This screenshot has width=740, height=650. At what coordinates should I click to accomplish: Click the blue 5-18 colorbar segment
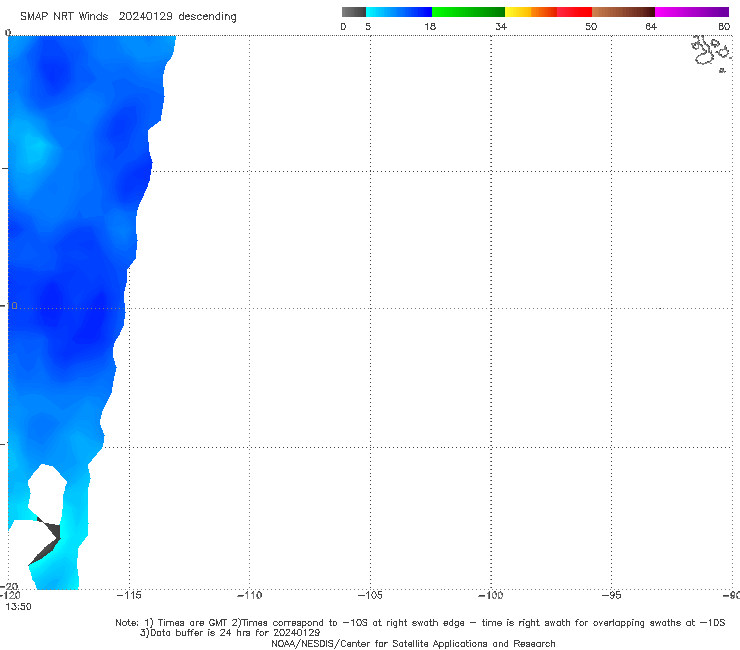pyautogui.click(x=399, y=12)
